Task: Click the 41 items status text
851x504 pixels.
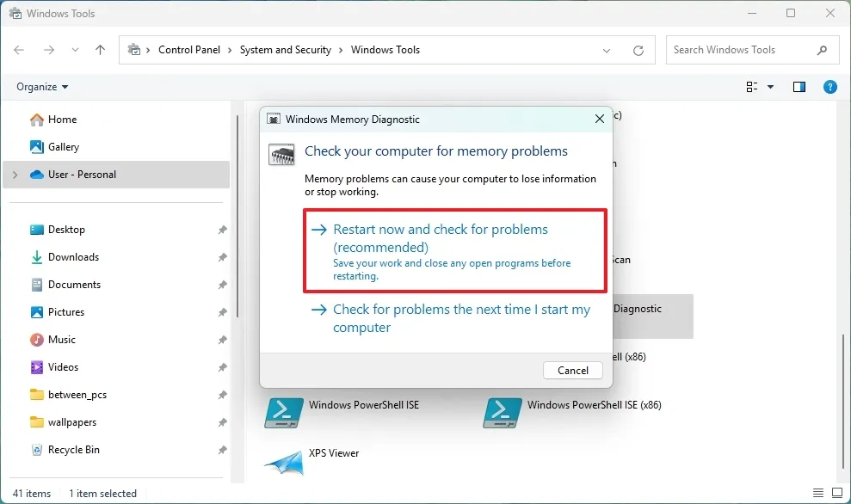Action: pyautogui.click(x=32, y=494)
